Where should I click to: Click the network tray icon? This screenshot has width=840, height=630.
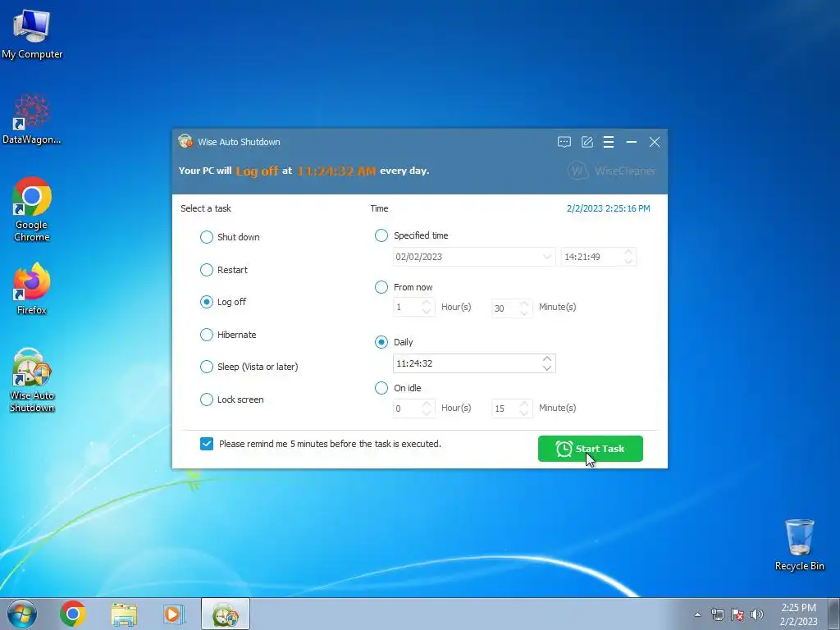717,614
